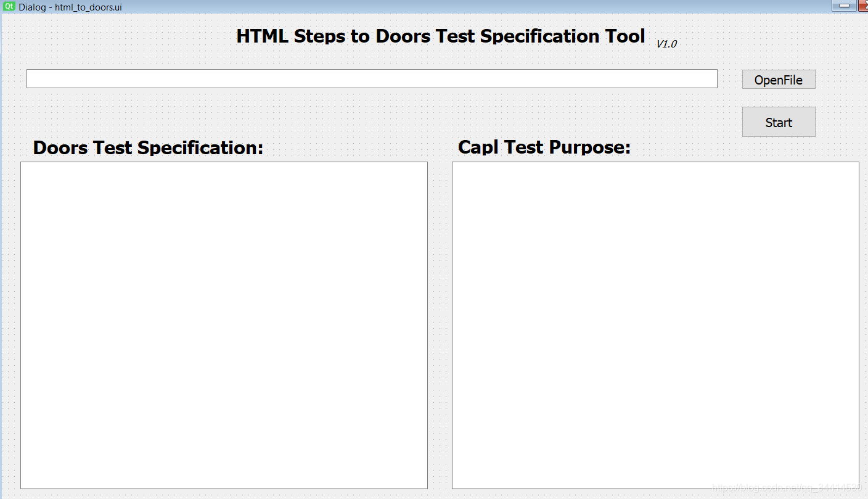Close the Dialog html_to_doors.ui window
This screenshot has width=868, height=499.
pos(863,6)
